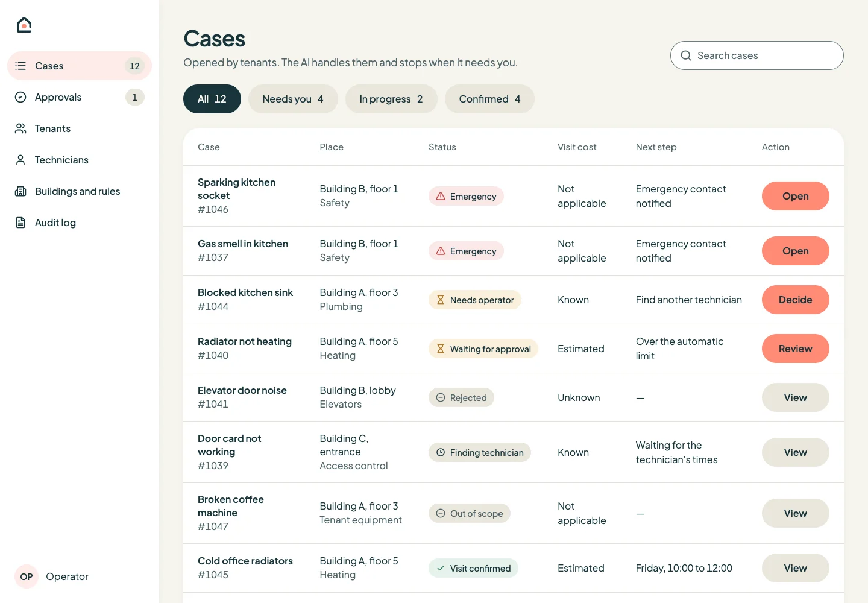
Task: Click the Friday, 10:00 to 12:00 next step
Action: [x=684, y=568]
